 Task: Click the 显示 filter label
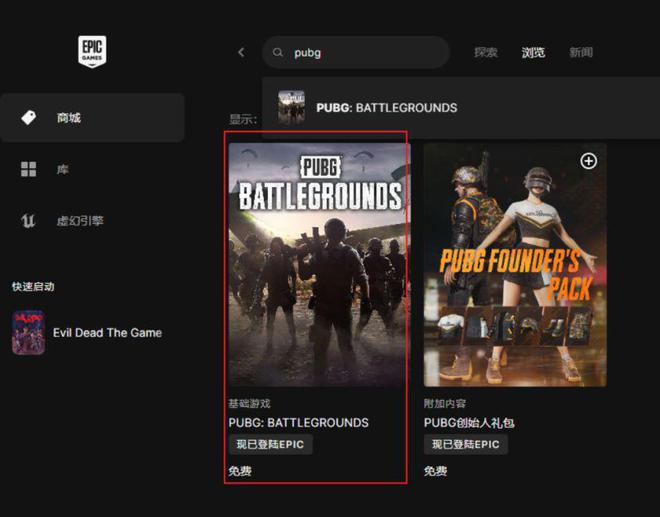point(243,119)
